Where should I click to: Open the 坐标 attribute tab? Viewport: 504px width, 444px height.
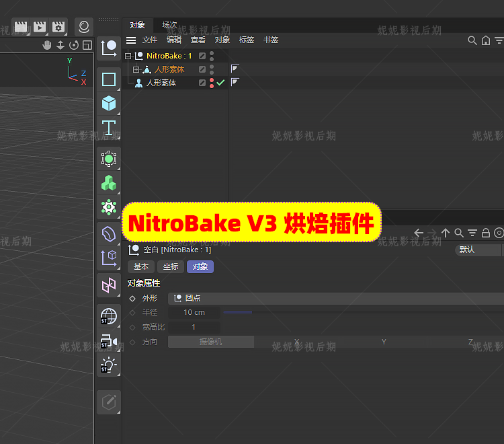click(171, 266)
